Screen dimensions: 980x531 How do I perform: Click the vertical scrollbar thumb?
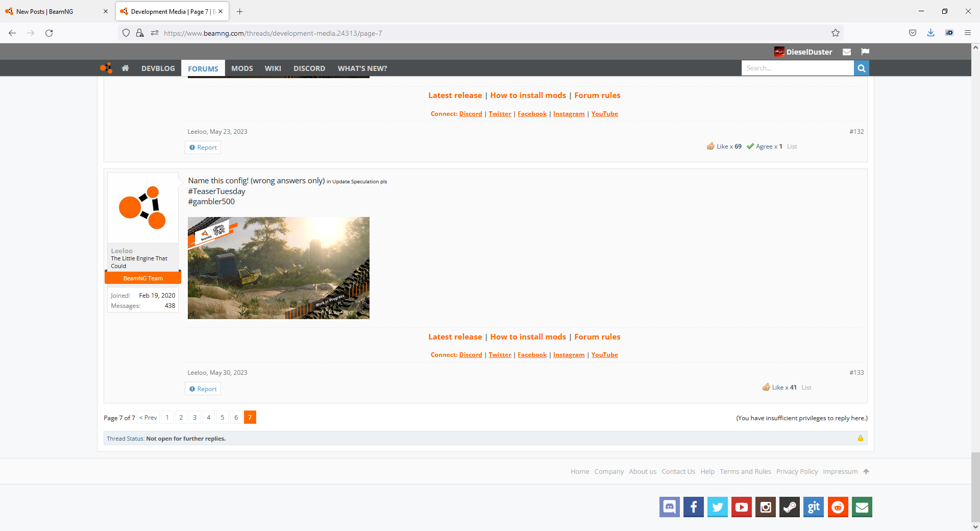975,487
